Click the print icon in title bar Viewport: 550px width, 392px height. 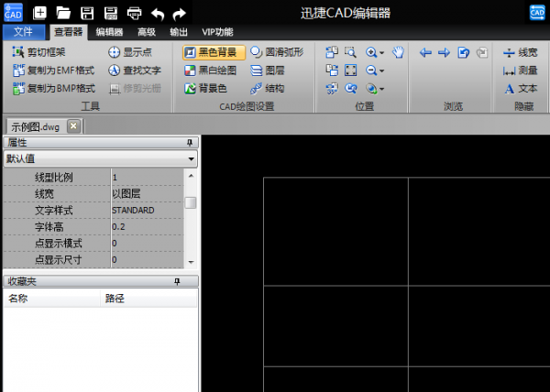click(x=134, y=13)
